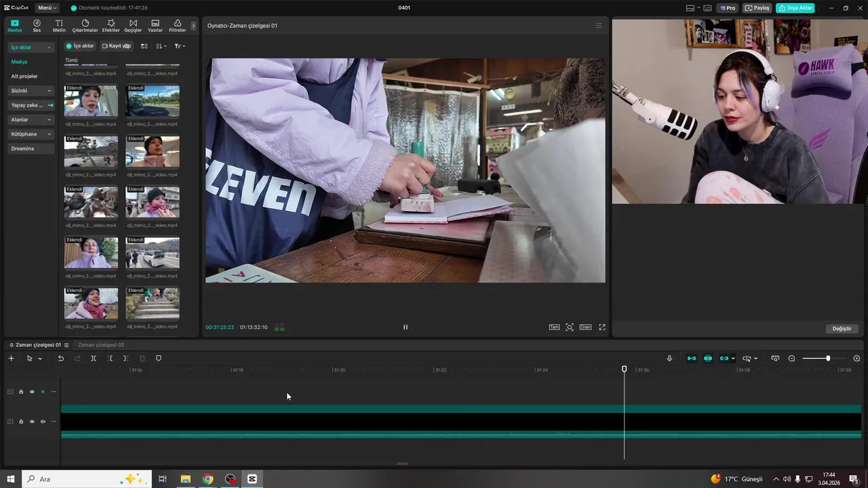Image resolution: width=868 pixels, height=488 pixels.
Task: Open the Yazılar captions panel
Action: [155, 26]
